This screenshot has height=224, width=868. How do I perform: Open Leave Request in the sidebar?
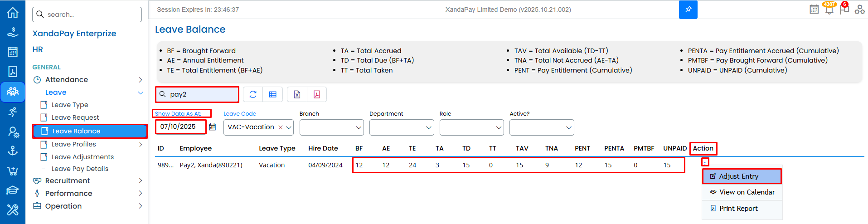point(75,117)
